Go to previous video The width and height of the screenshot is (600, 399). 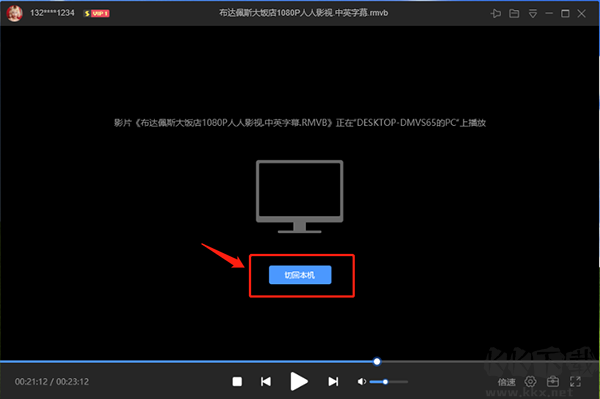pos(266,381)
